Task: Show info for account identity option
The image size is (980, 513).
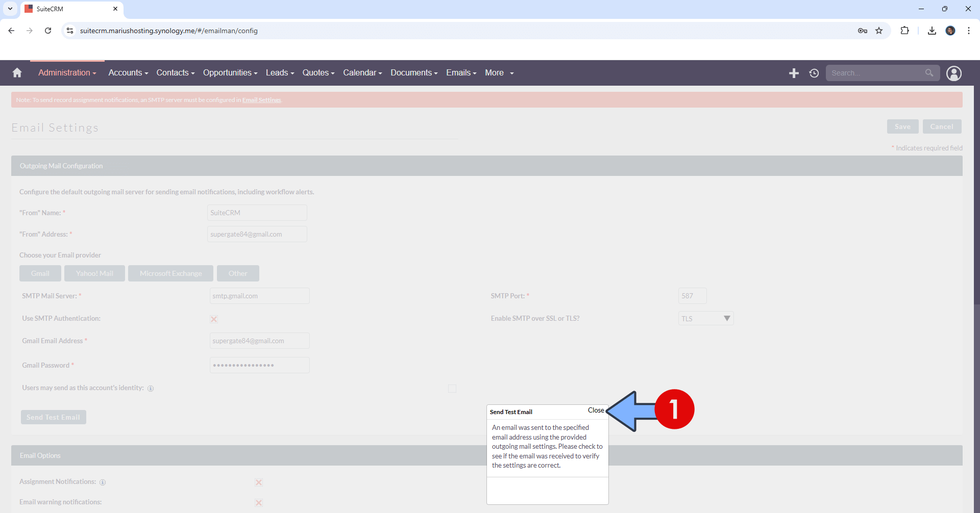Action: [x=151, y=389]
